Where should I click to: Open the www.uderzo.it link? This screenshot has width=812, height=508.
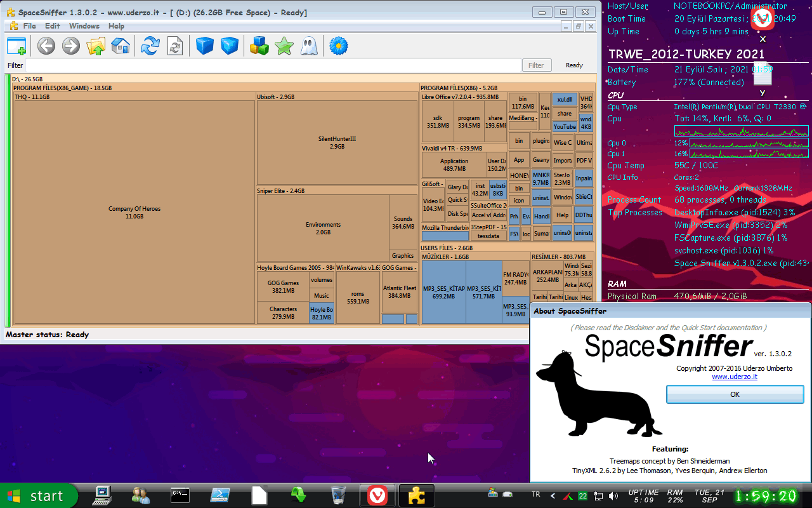734,377
